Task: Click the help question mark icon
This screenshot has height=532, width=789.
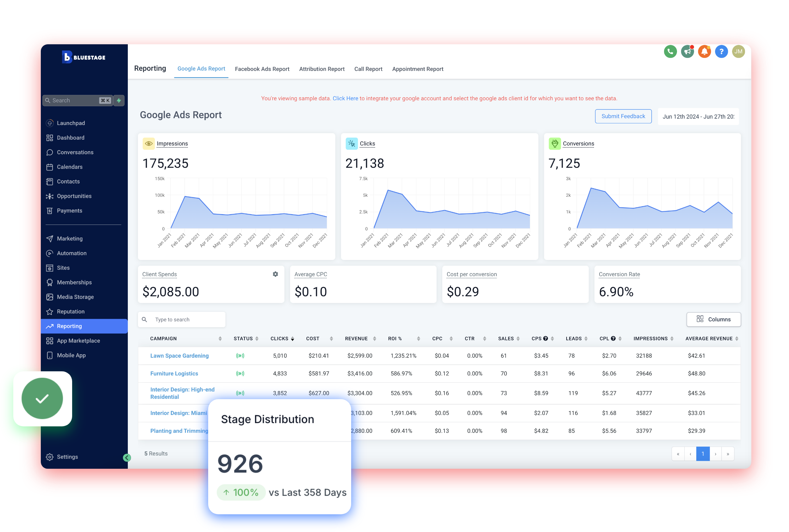Action: click(x=722, y=52)
